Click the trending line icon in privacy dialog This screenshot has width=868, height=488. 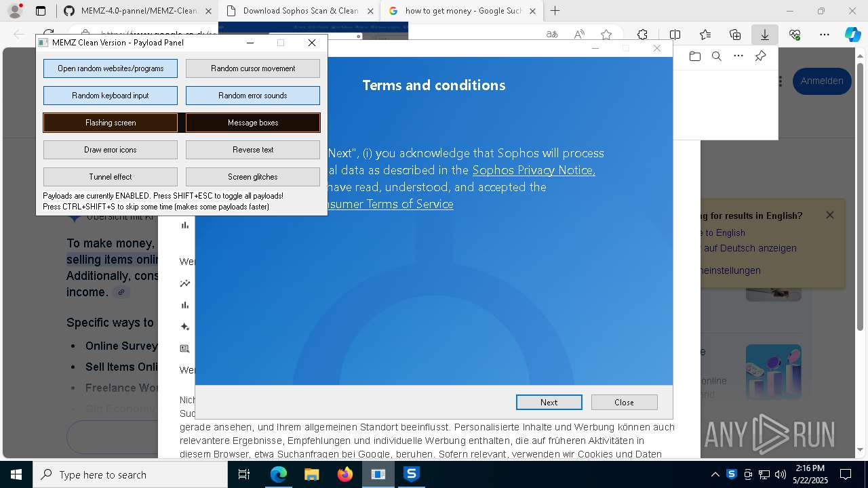[184, 283]
